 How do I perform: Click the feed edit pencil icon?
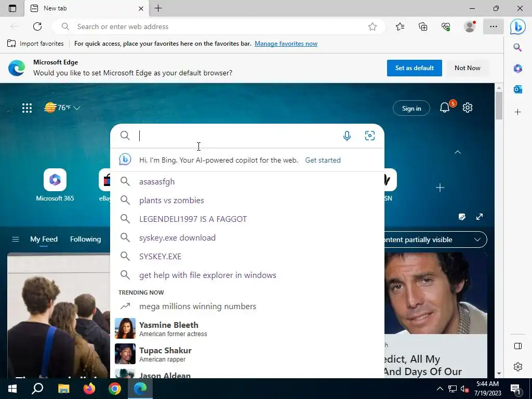462,217
